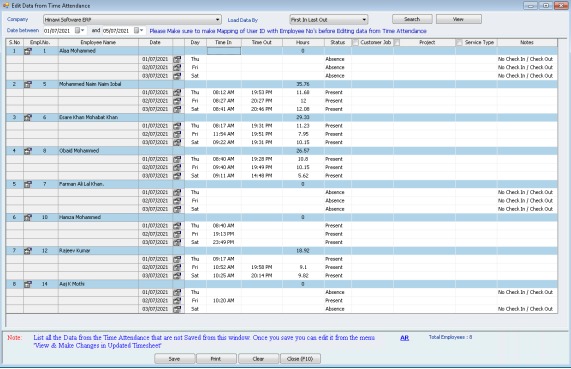The width and height of the screenshot is (571, 369).
Task: Open the Load Data By dropdown
Action: tap(364, 20)
